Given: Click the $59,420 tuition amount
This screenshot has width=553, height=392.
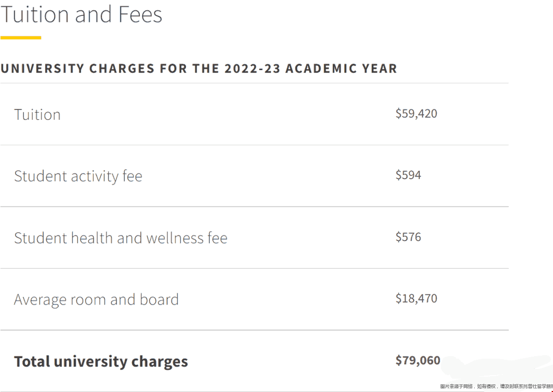Looking at the screenshot, I should coord(416,114).
